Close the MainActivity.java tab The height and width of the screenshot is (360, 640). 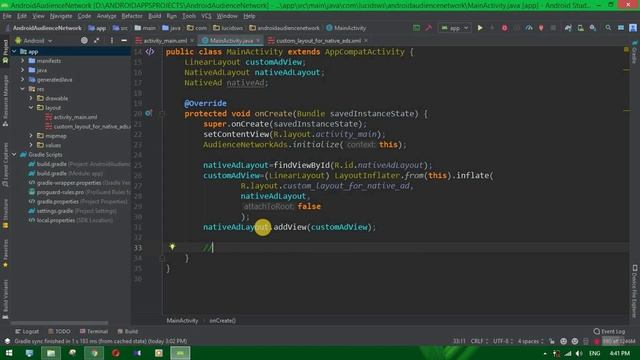coord(258,41)
